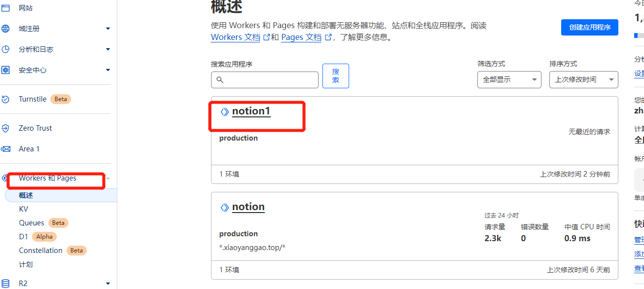This screenshot has height=289, width=644.
Task: Select Constellation Beta in the sidebar
Action: 53,251
